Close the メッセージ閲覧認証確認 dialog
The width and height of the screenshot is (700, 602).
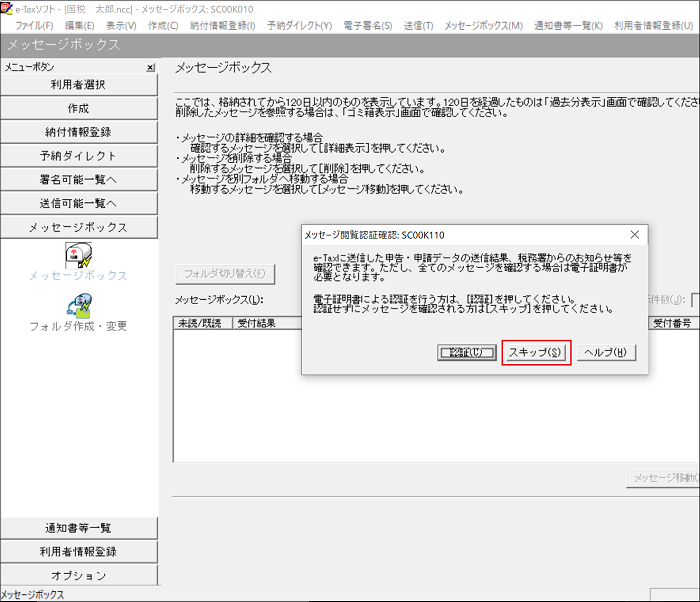click(635, 234)
